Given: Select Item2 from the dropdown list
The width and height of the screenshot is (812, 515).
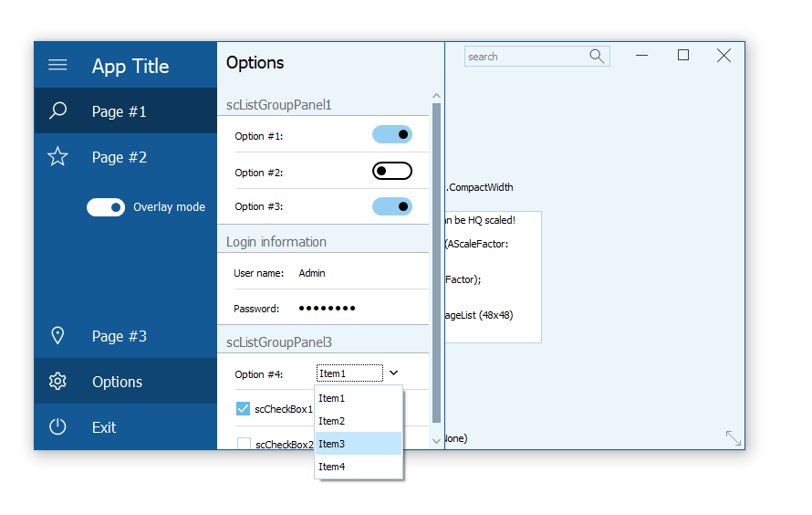Looking at the screenshot, I should click(359, 421).
